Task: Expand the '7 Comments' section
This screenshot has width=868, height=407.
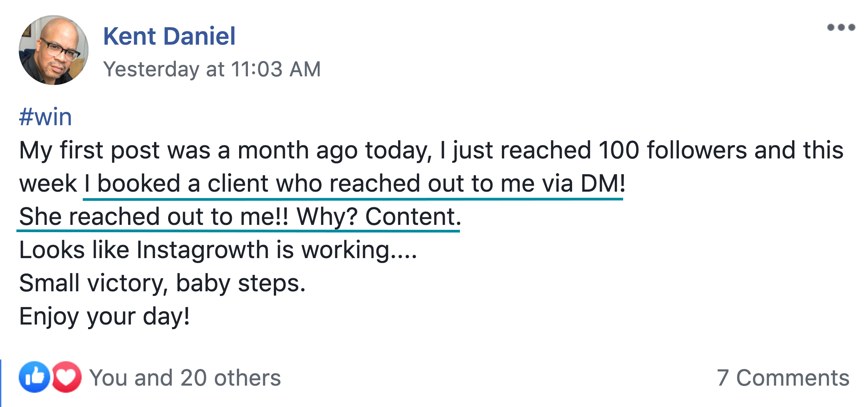Action: [783, 378]
